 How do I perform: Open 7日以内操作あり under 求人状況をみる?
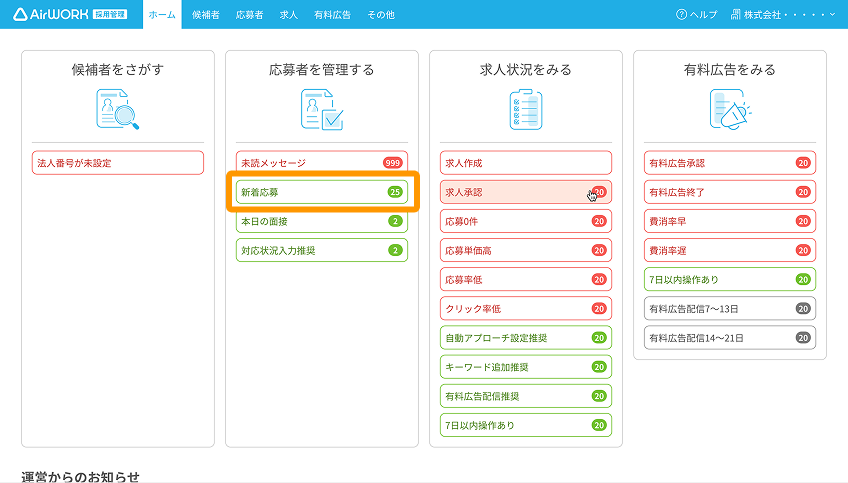(526, 426)
